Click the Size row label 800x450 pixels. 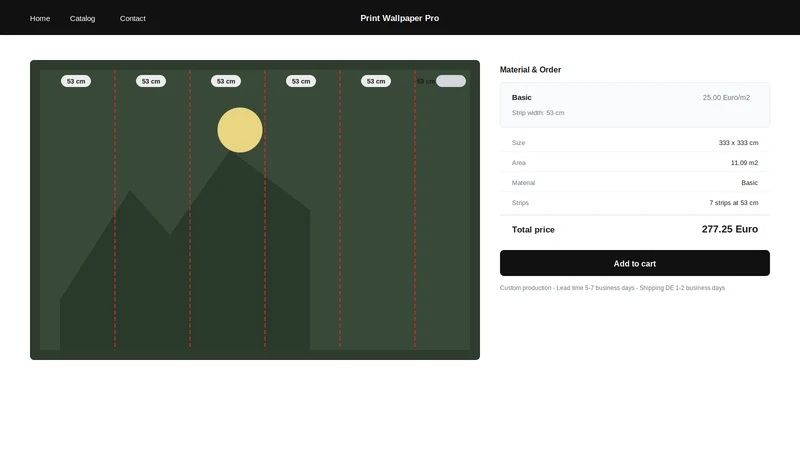(x=518, y=143)
